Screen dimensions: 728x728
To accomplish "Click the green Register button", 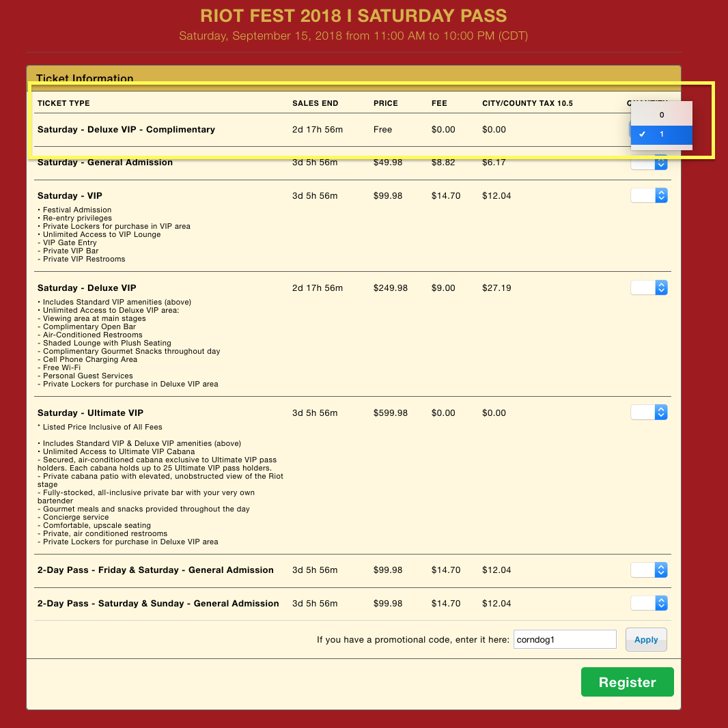I will click(627, 682).
